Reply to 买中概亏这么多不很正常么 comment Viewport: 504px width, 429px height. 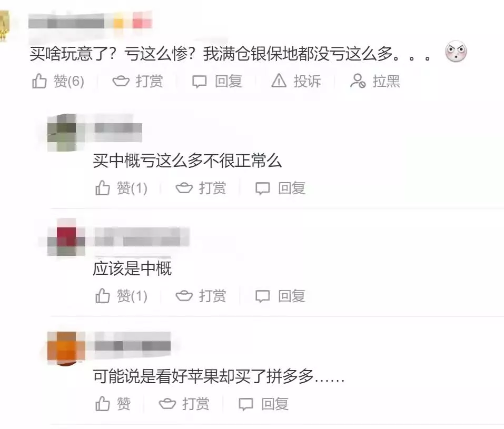click(x=280, y=188)
